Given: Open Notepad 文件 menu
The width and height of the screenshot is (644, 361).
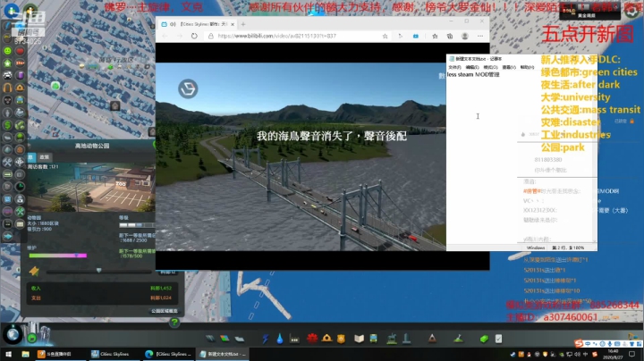Looking at the screenshot, I should click(x=454, y=67).
